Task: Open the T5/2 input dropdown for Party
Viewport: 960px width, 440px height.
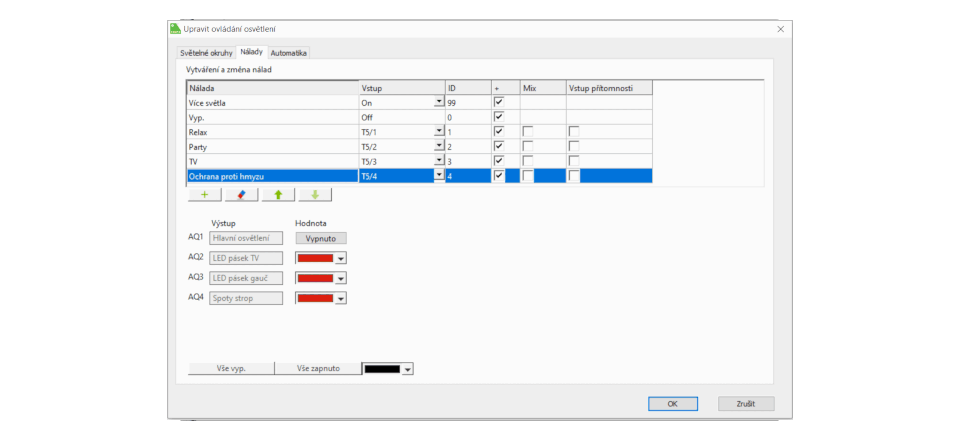Action: pyautogui.click(x=439, y=147)
